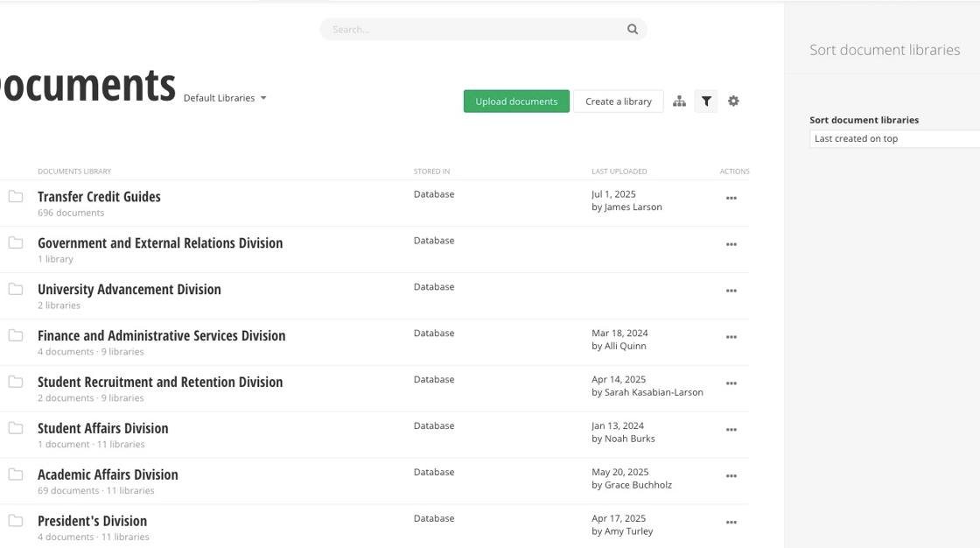Open actions menu for President's Division
Viewport: 980px width, 548px height.
[731, 523]
